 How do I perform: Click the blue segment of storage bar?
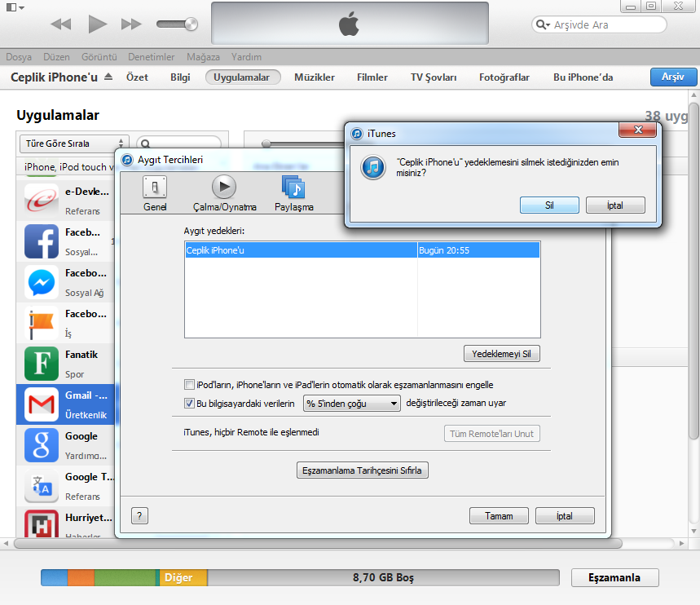[x=55, y=577]
